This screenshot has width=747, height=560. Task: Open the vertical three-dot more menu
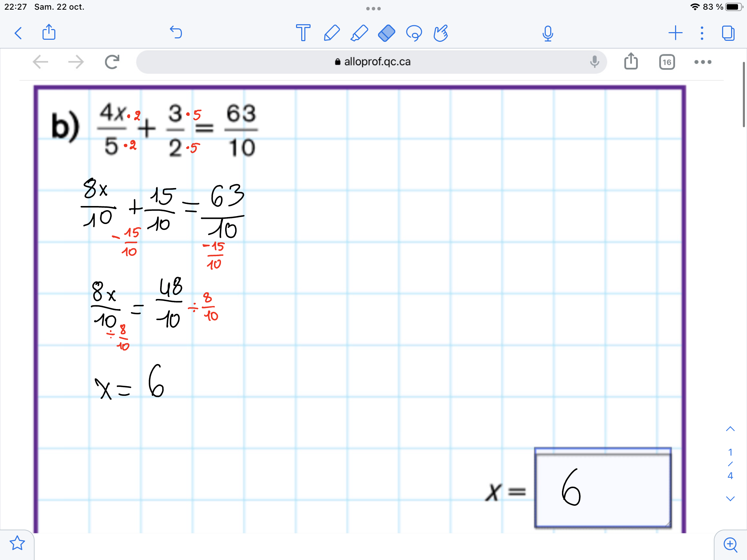pos(702,33)
